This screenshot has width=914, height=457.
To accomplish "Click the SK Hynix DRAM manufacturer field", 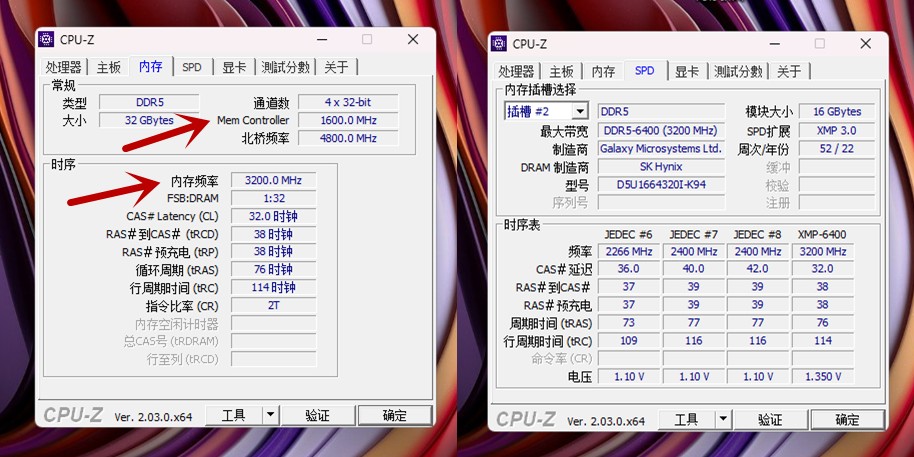I will tap(661, 167).
